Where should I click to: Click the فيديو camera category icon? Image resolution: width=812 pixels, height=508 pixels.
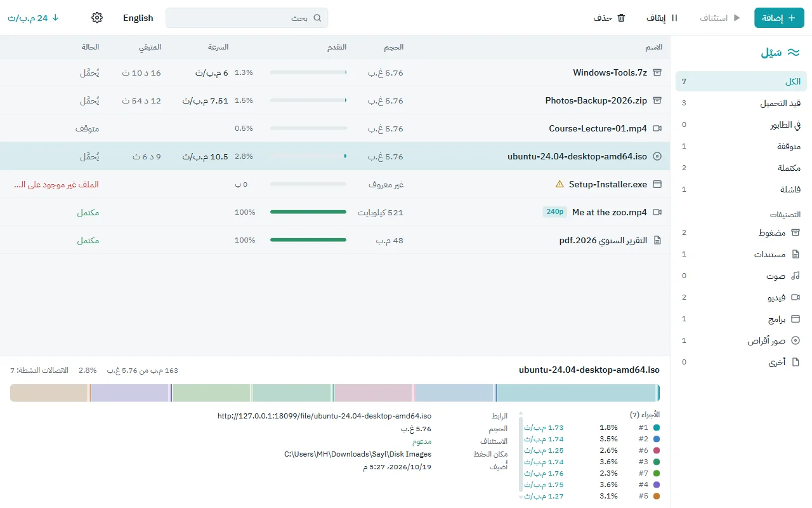[796, 297]
